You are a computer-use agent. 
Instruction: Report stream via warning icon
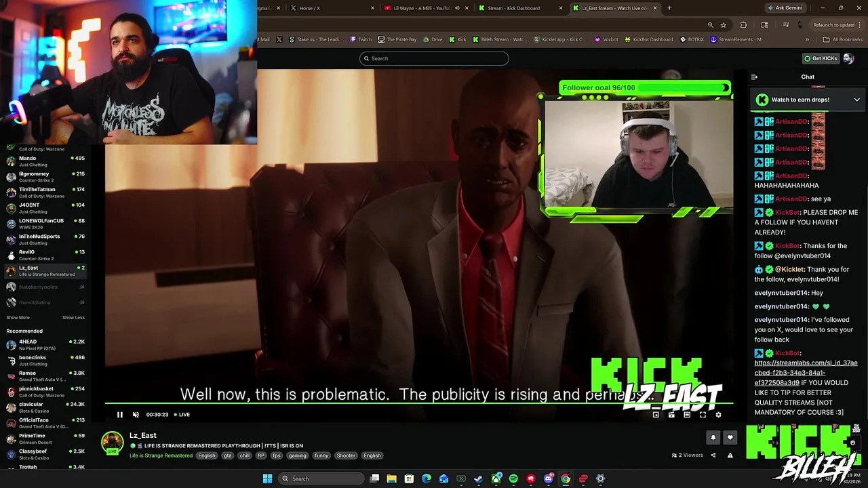point(730,455)
